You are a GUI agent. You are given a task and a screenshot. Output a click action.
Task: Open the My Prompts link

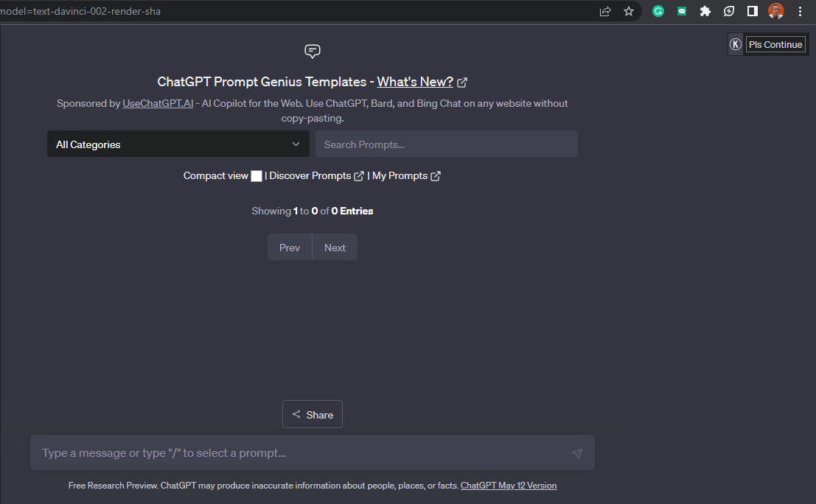[x=400, y=176]
